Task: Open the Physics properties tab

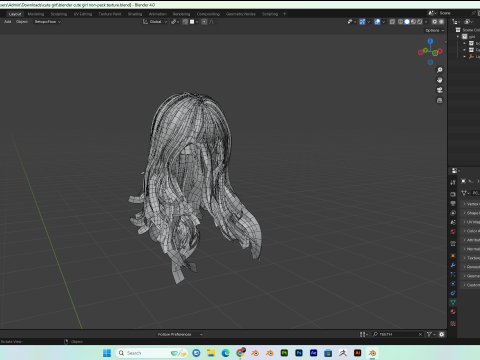Action: click(x=453, y=284)
